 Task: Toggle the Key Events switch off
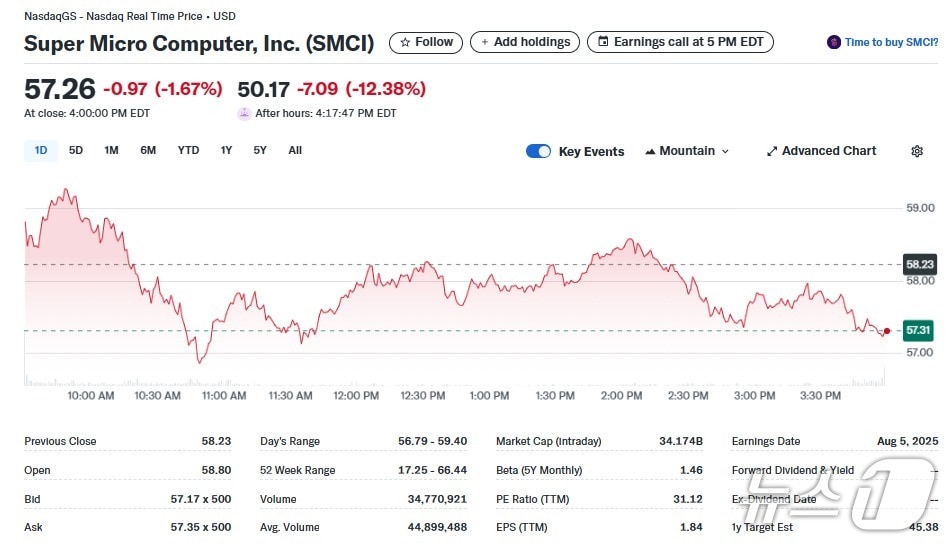[538, 151]
